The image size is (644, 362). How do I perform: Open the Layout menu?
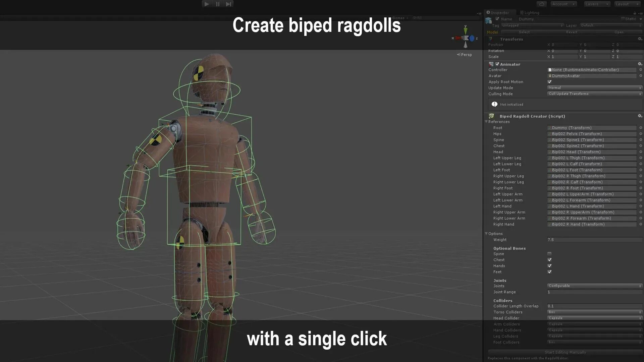coord(627,4)
